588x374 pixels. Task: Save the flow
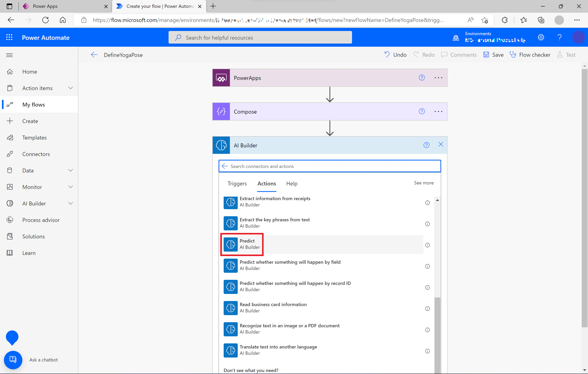(x=493, y=55)
